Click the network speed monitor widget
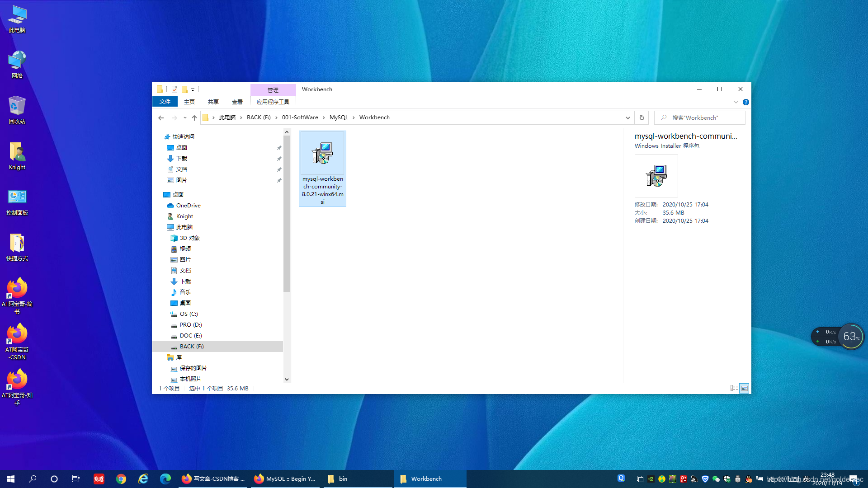The height and width of the screenshot is (488, 868). [x=838, y=337]
